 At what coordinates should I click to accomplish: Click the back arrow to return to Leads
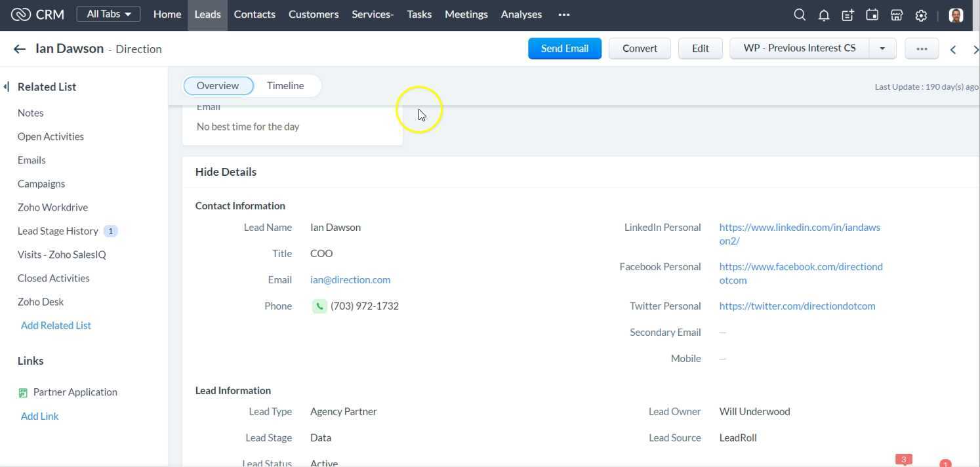[19, 49]
